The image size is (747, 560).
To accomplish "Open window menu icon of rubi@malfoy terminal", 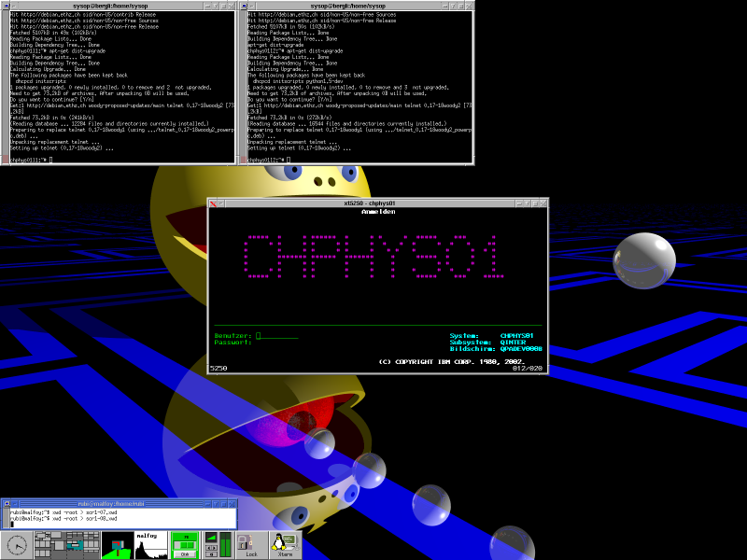I will [7, 504].
